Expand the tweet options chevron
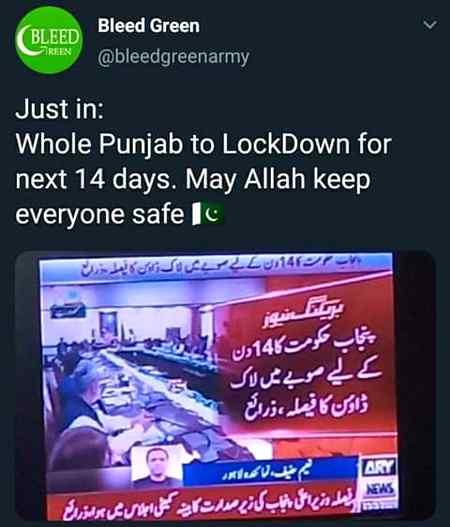 coord(430,25)
